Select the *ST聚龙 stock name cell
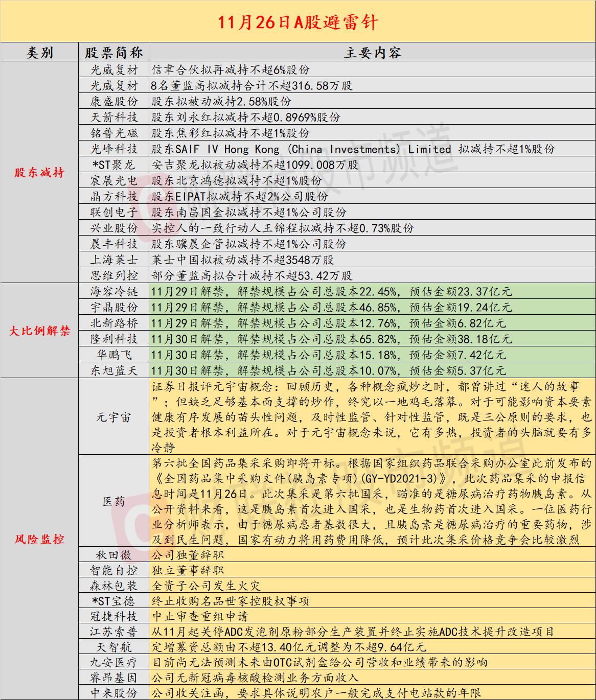 pos(114,165)
